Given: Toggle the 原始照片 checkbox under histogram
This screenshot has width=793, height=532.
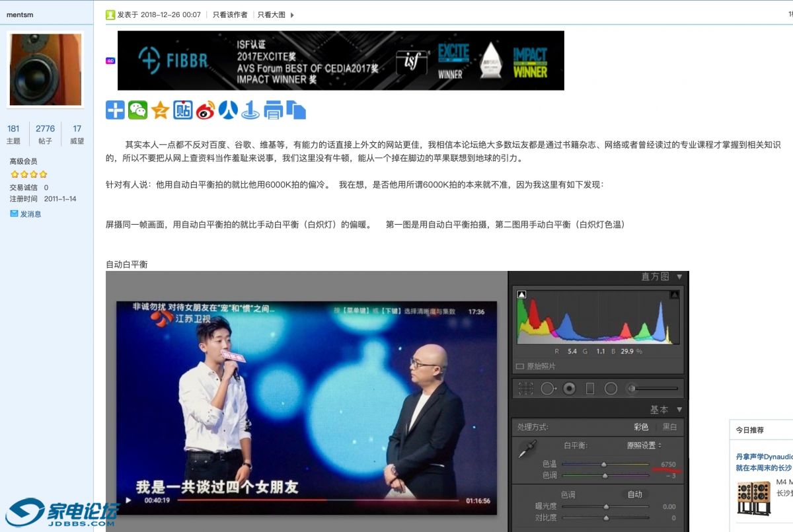Looking at the screenshot, I should click(x=520, y=366).
